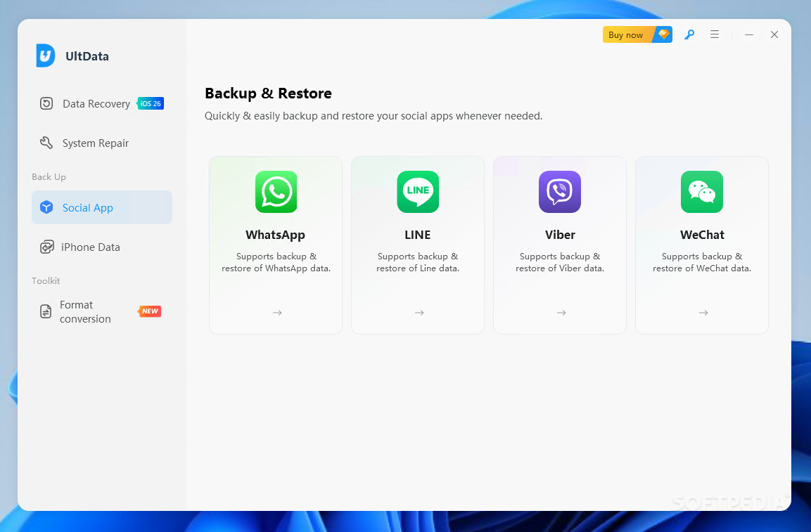Click 'Supports backup & restore of Viber data.'
This screenshot has width=811, height=532.
560,262
